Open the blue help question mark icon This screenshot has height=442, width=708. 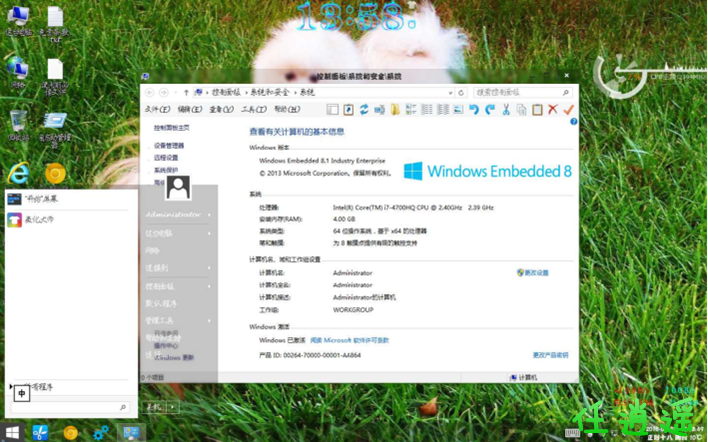point(573,121)
